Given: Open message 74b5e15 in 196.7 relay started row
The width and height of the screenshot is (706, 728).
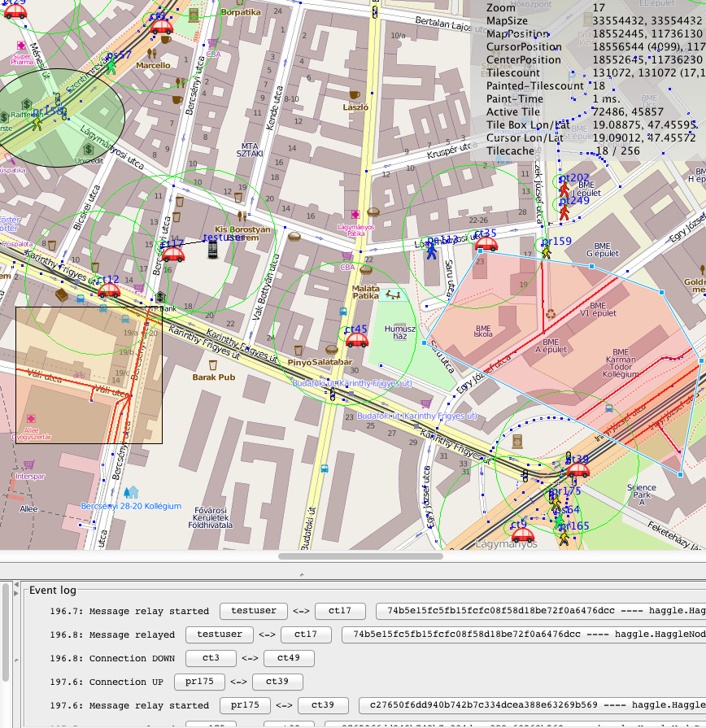Looking at the screenshot, I should pos(541,611).
